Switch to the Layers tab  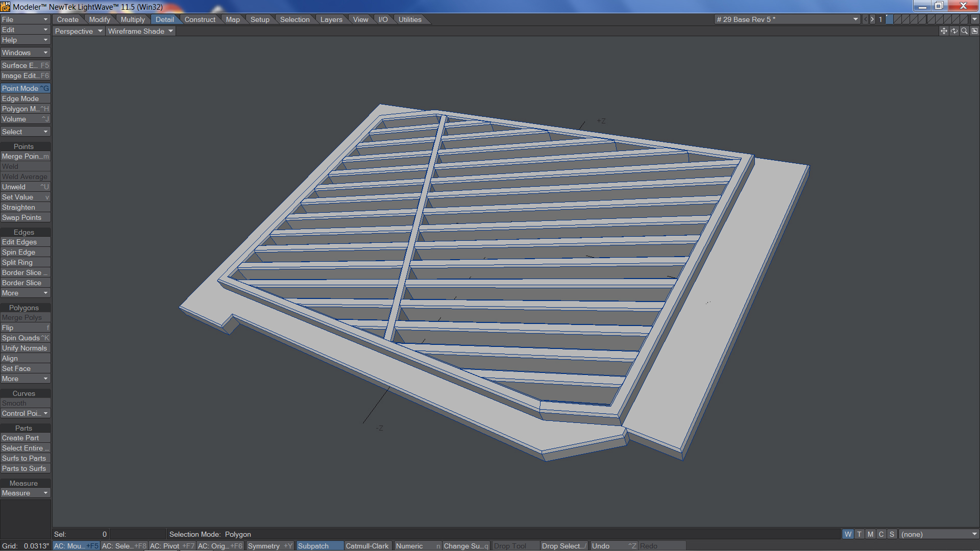(331, 19)
